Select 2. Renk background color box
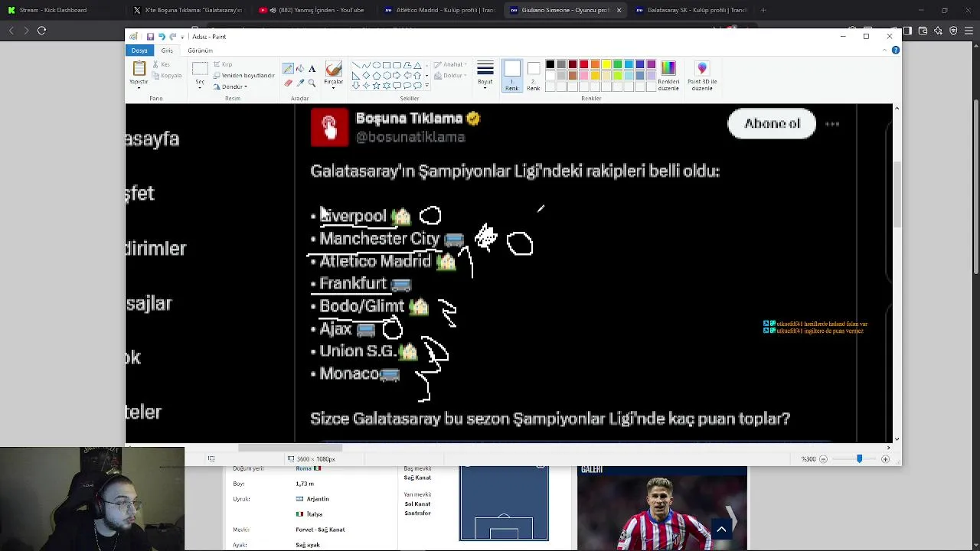Viewport: 980px width, 551px height. (x=534, y=76)
